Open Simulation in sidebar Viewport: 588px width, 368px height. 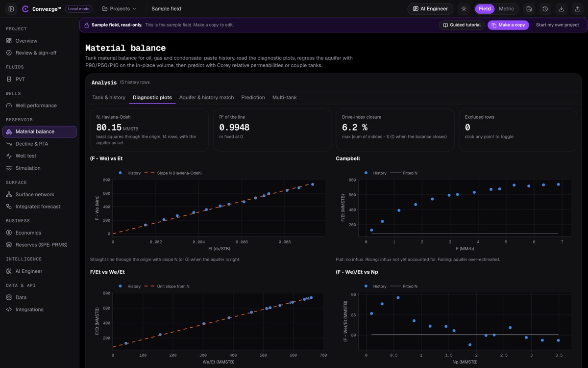point(40,168)
